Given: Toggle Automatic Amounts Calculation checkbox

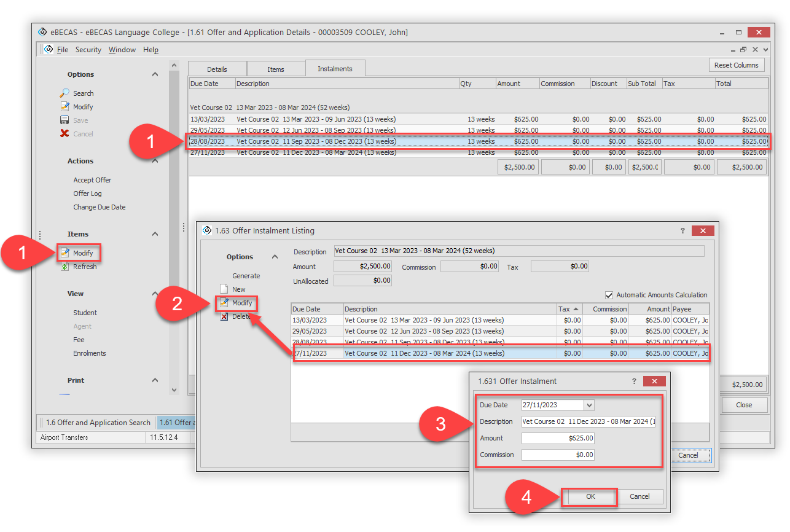Looking at the screenshot, I should 609,295.
